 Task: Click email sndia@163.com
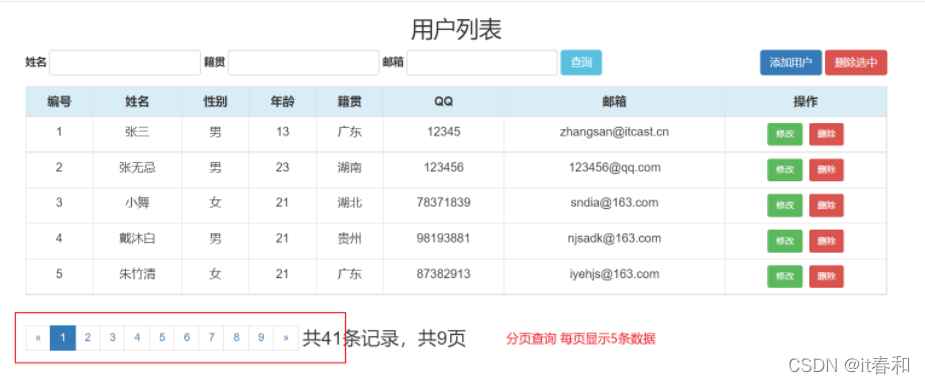[614, 203]
